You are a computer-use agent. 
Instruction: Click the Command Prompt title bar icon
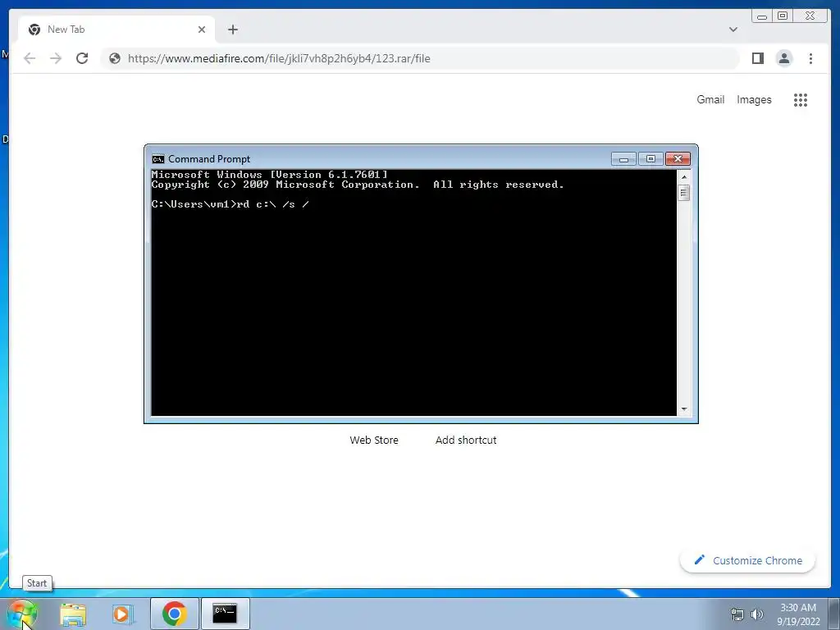click(x=158, y=159)
